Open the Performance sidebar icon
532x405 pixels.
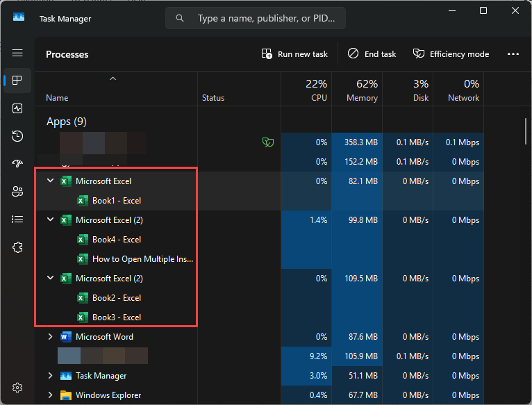[x=17, y=108]
